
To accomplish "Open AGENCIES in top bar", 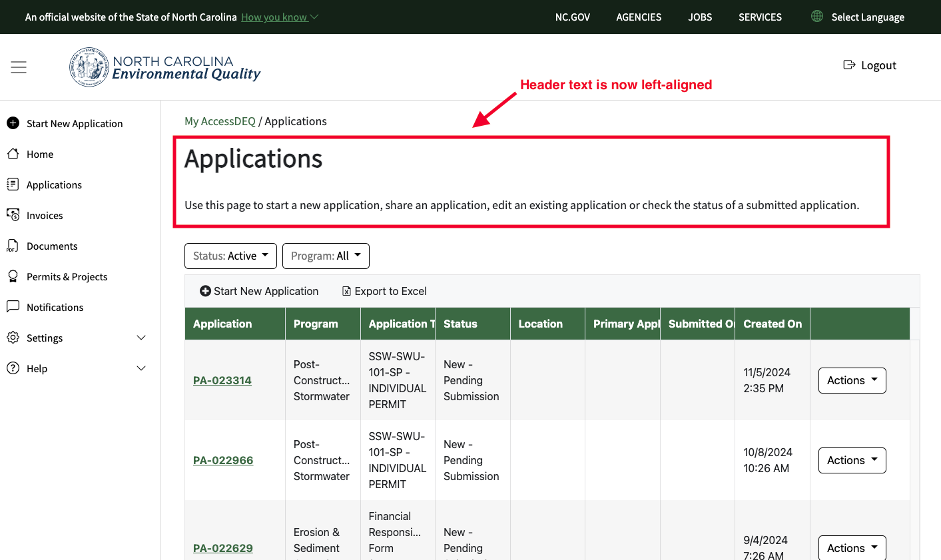I will pos(639,17).
